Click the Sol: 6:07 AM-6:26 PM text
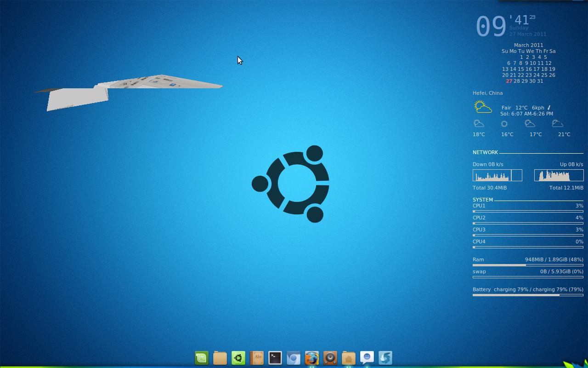This screenshot has width=588, height=368. [x=526, y=114]
